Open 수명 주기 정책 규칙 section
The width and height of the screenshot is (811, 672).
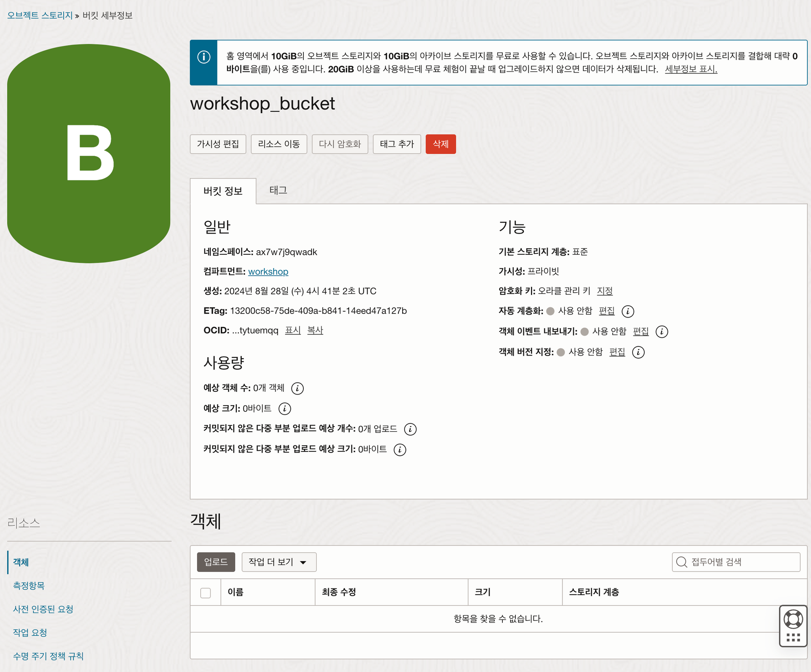pyautogui.click(x=48, y=656)
